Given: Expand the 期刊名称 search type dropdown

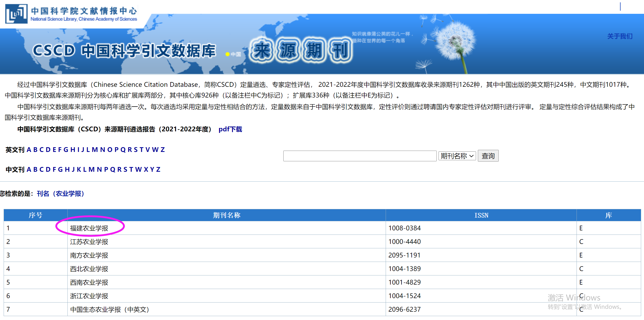Looking at the screenshot, I should coord(457,156).
